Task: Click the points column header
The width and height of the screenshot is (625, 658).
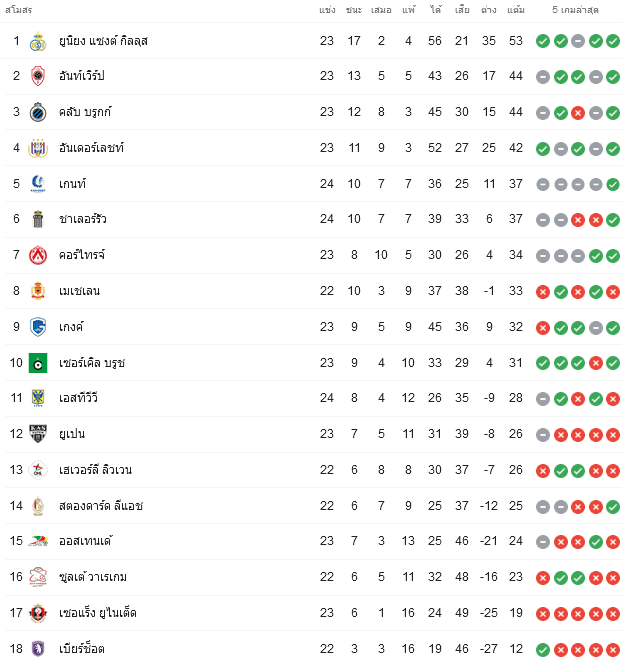Action: pos(515,10)
